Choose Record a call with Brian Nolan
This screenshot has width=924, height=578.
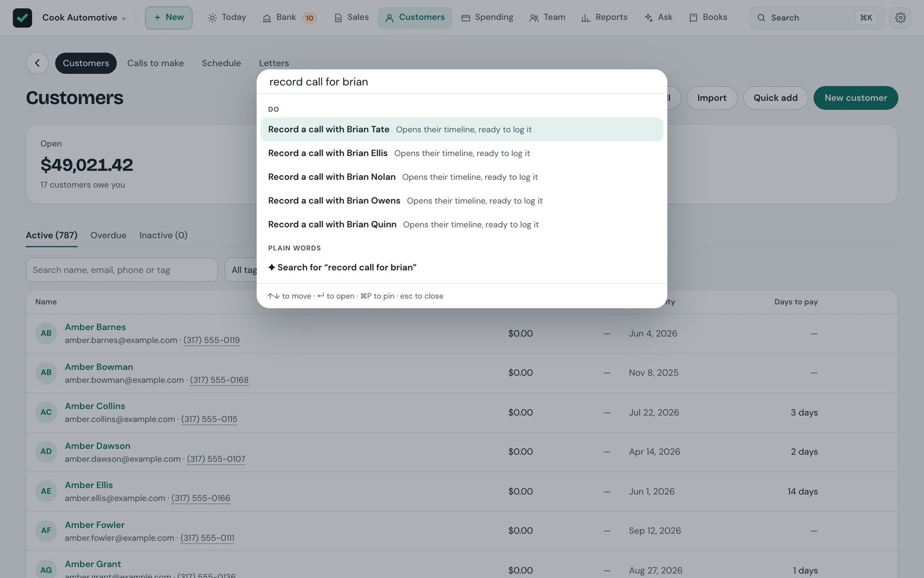462,177
